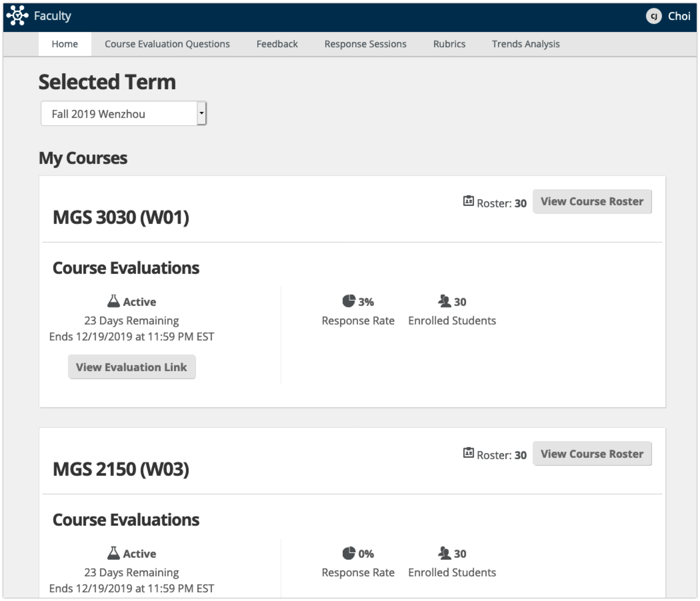Switch to the Feedback tab

pos(277,44)
